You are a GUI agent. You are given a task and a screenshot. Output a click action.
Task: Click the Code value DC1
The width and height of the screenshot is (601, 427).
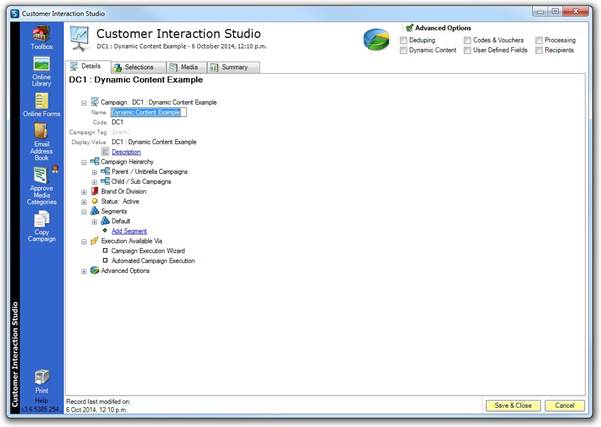pos(117,122)
